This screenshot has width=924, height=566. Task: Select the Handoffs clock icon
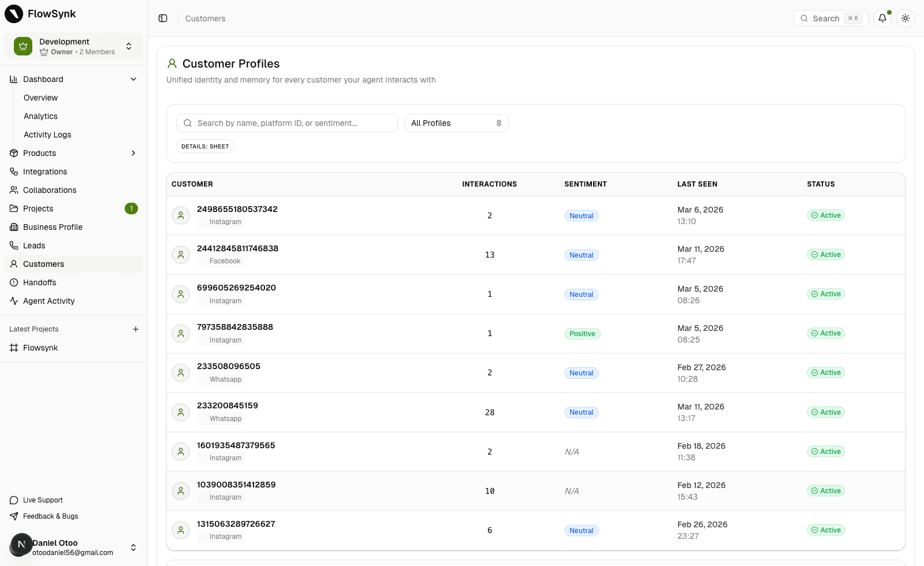click(14, 282)
